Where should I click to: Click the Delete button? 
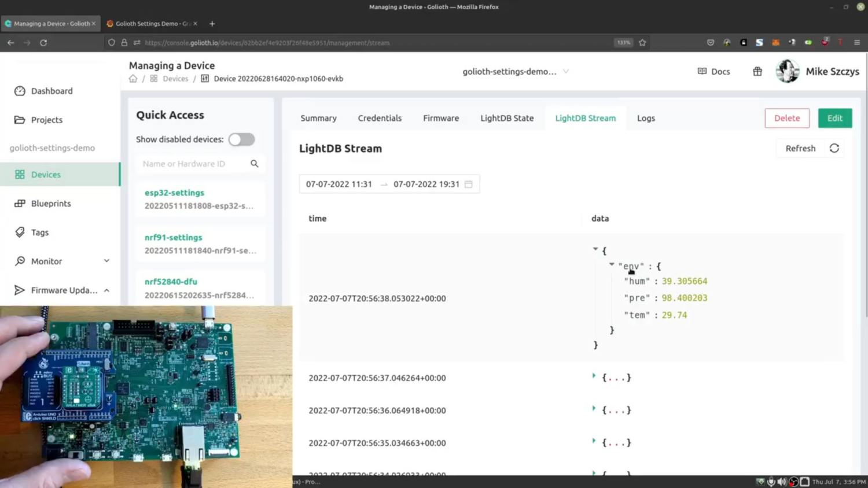787,117
